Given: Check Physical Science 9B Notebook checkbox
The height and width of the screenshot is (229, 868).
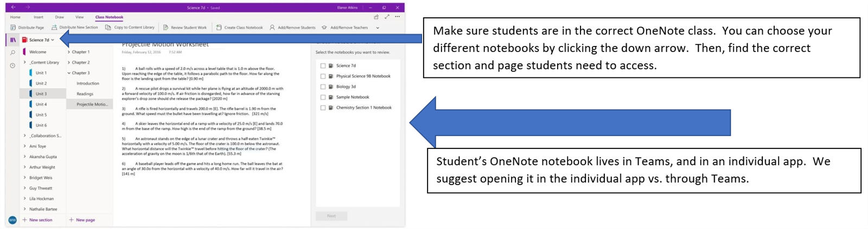Looking at the screenshot, I should (323, 76).
